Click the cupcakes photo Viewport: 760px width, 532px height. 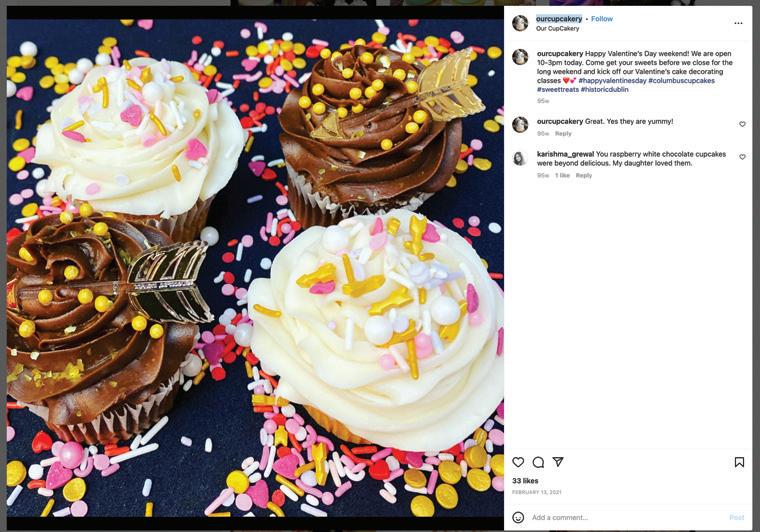pyautogui.click(x=255, y=268)
